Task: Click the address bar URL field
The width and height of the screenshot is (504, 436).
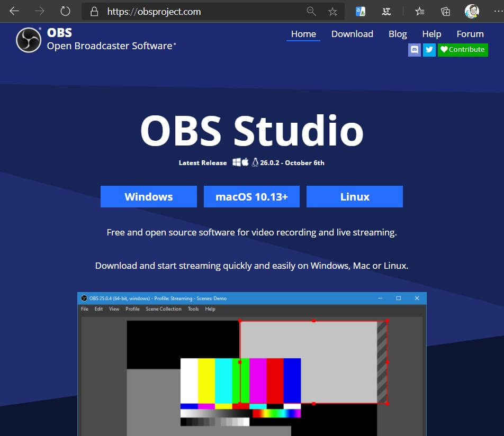Action: [201, 12]
